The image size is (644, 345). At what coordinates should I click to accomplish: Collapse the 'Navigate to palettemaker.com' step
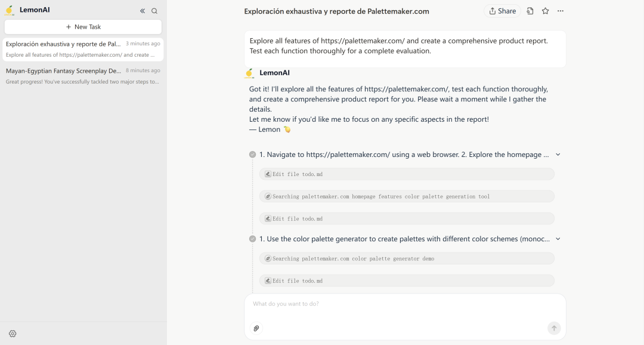[558, 155]
